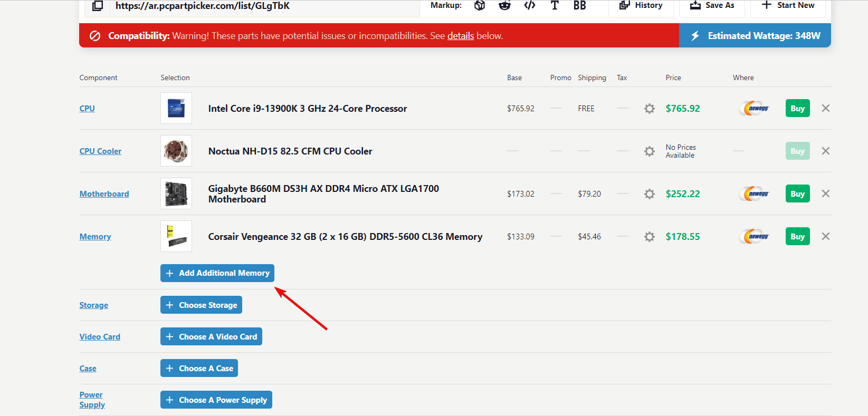
Task: Open the Corsair Vengeance memory thumbnail
Action: tap(176, 236)
